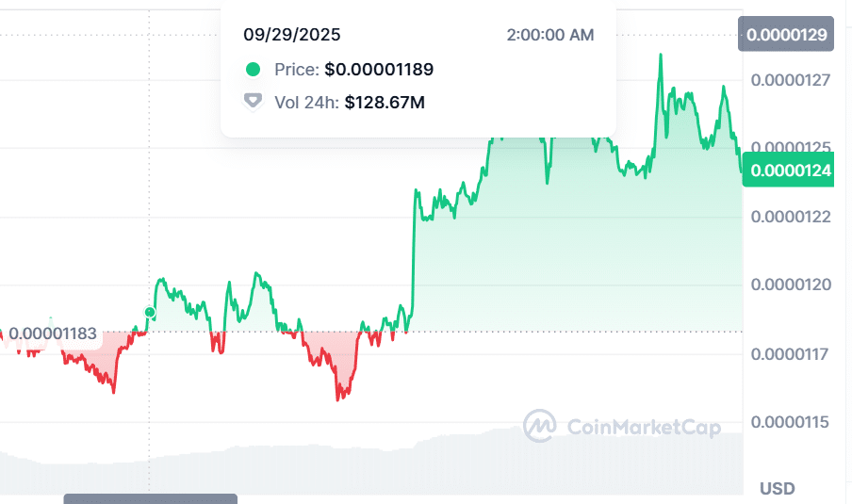
Task: Click the 0.0000117 axis label
Action: point(791,354)
